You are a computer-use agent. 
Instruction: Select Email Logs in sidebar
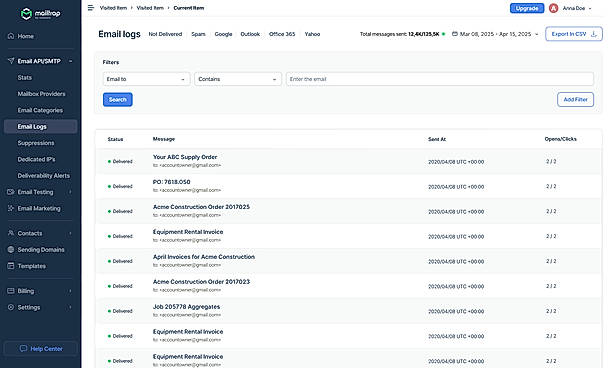tap(40, 127)
